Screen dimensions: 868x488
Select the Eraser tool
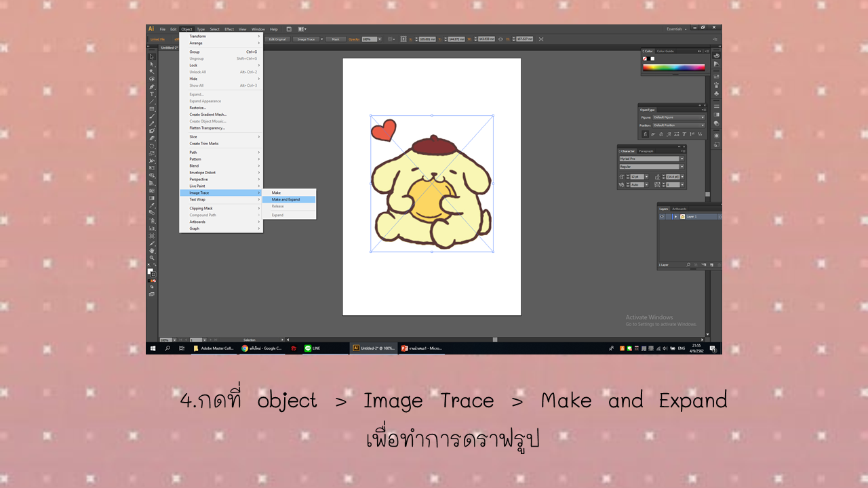coord(152,138)
